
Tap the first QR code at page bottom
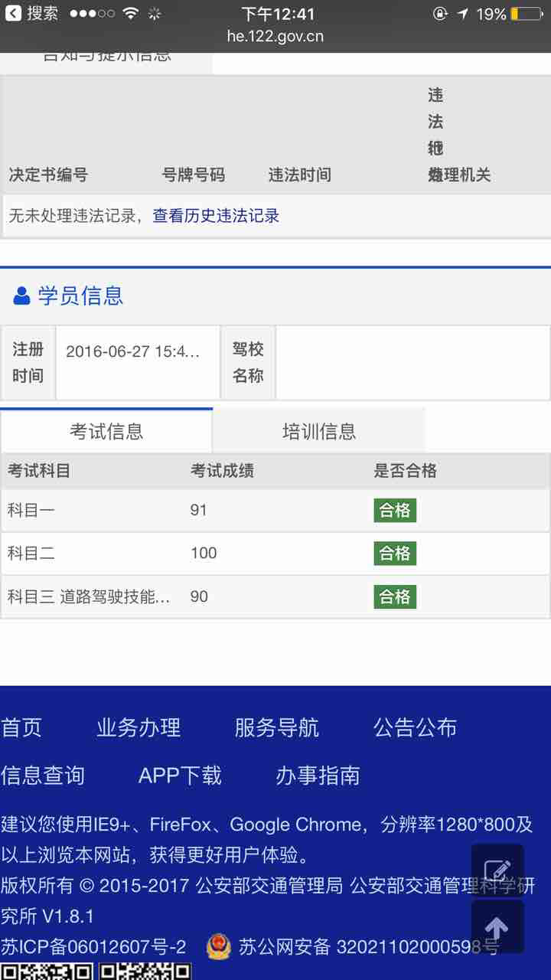[47, 972]
